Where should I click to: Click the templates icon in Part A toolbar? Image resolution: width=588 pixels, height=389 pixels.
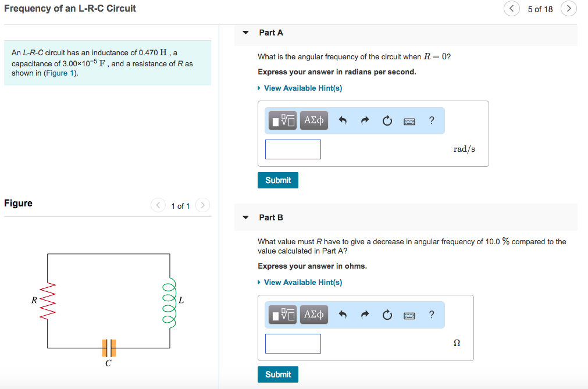(x=283, y=120)
